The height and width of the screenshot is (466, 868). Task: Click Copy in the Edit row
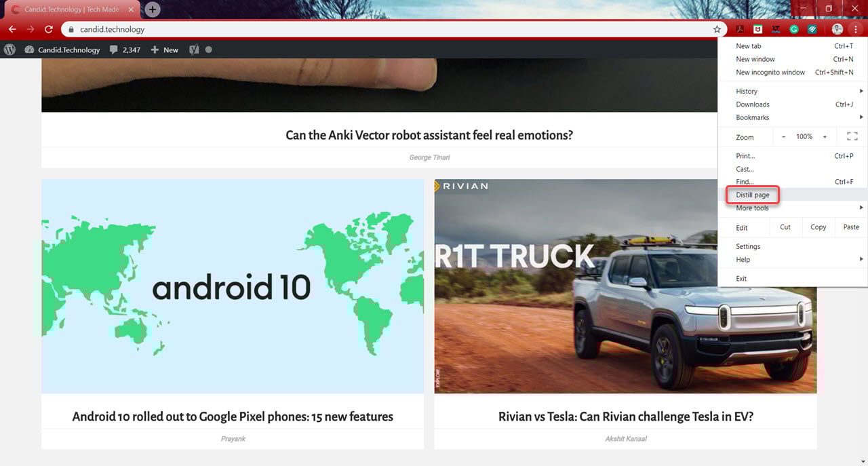pos(818,227)
